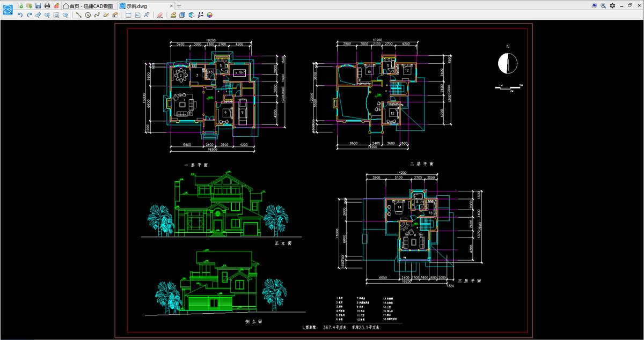Click the pan move tool icon

(38, 15)
